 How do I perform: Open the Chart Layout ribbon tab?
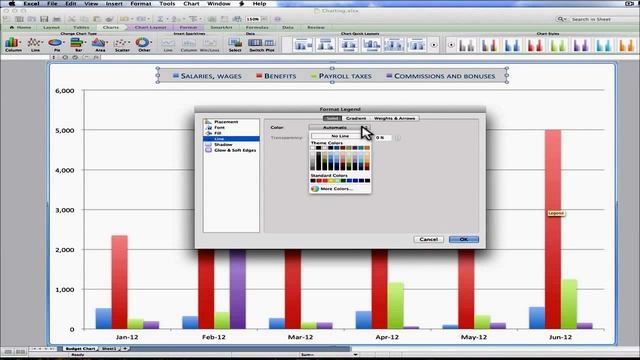[x=150, y=27]
